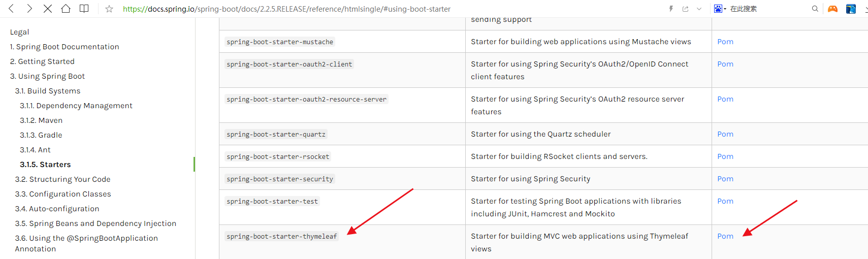This screenshot has height=259, width=868.
Task: Select '3.1.2. Maven' in the sidebar
Action: click(41, 120)
